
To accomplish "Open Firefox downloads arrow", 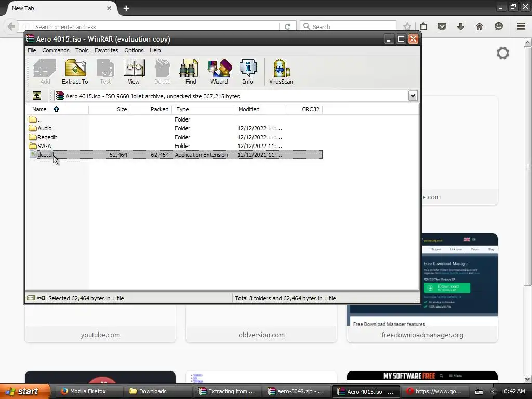I will [x=460, y=26].
